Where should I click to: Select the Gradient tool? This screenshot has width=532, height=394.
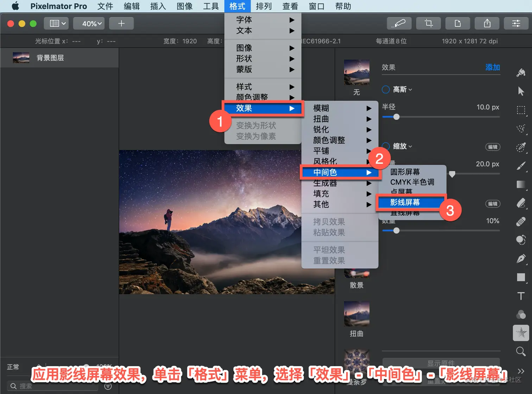(x=521, y=184)
